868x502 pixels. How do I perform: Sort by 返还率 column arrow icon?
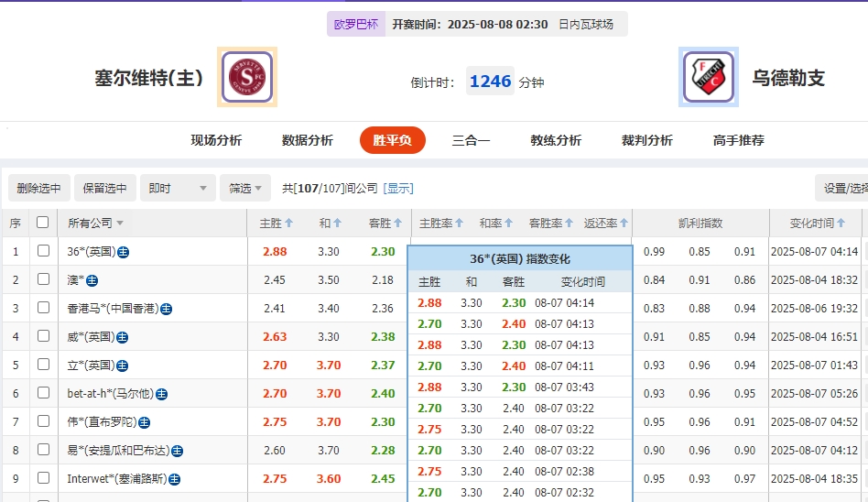pos(625,223)
